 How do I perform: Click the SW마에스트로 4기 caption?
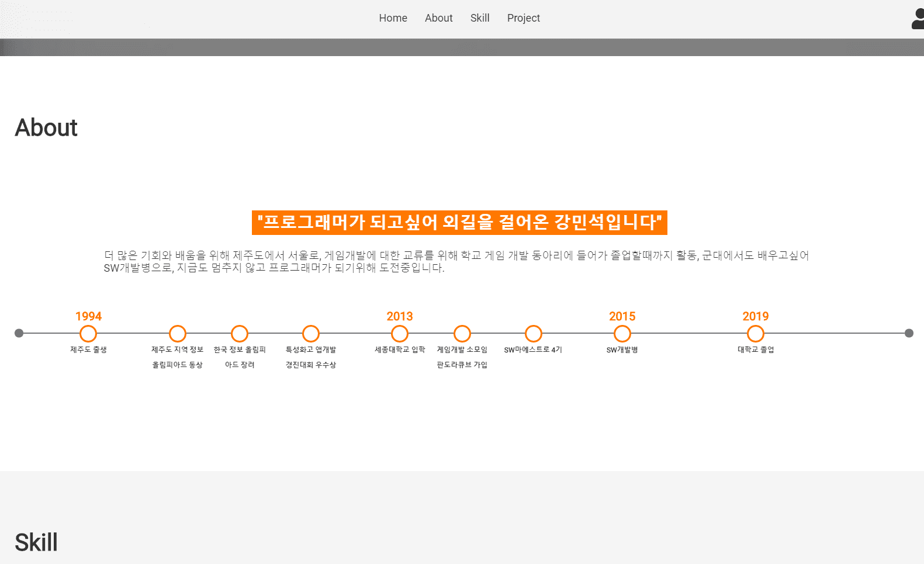tap(533, 350)
